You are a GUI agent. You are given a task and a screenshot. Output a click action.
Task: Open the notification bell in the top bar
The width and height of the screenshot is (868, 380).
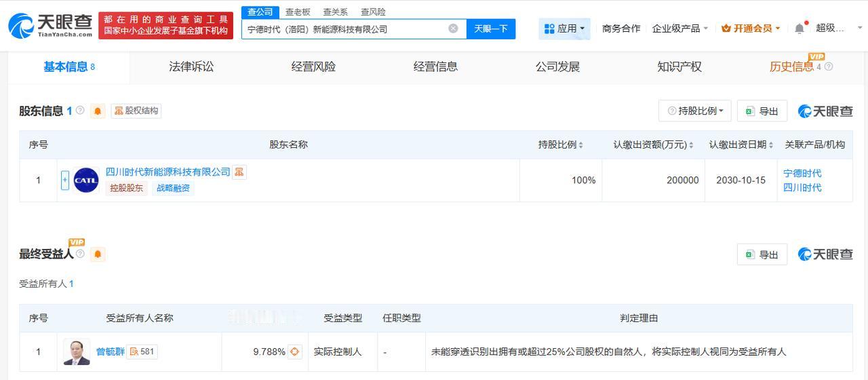[800, 28]
